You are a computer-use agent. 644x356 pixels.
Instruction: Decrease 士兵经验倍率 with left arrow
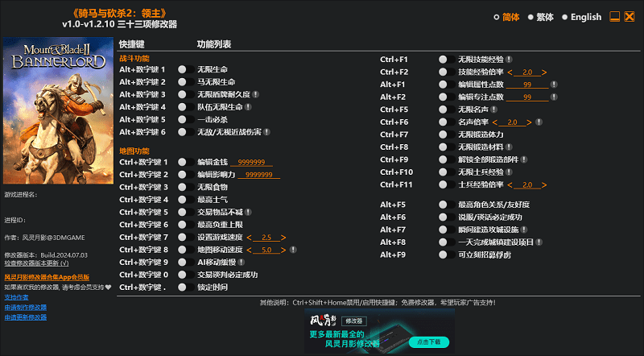click(x=510, y=185)
